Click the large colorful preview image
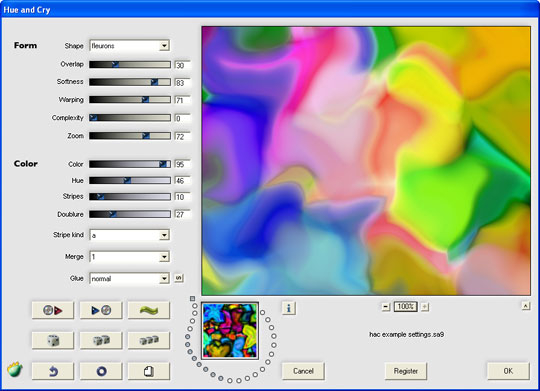 366,161
